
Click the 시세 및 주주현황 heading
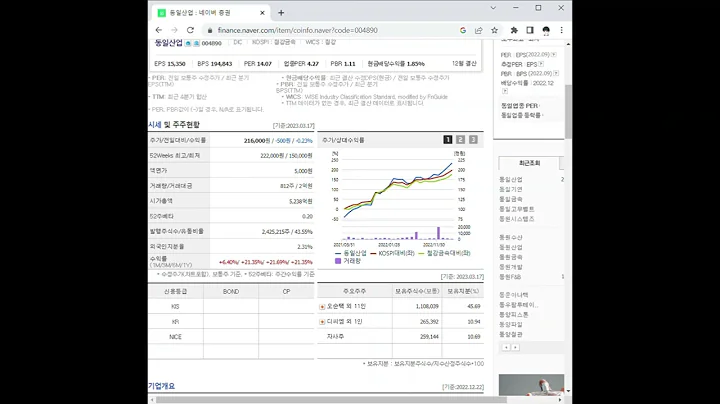click(x=174, y=125)
